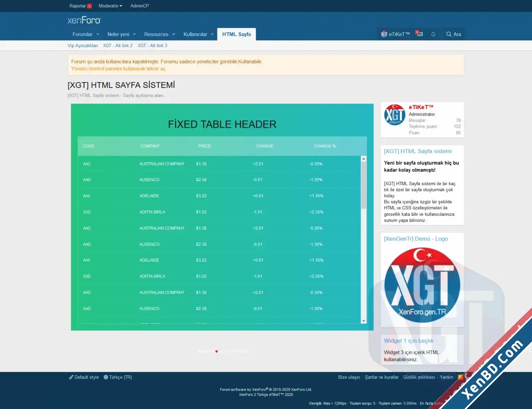Click the CODE column header
The height and width of the screenshot is (409, 532).
click(89, 146)
